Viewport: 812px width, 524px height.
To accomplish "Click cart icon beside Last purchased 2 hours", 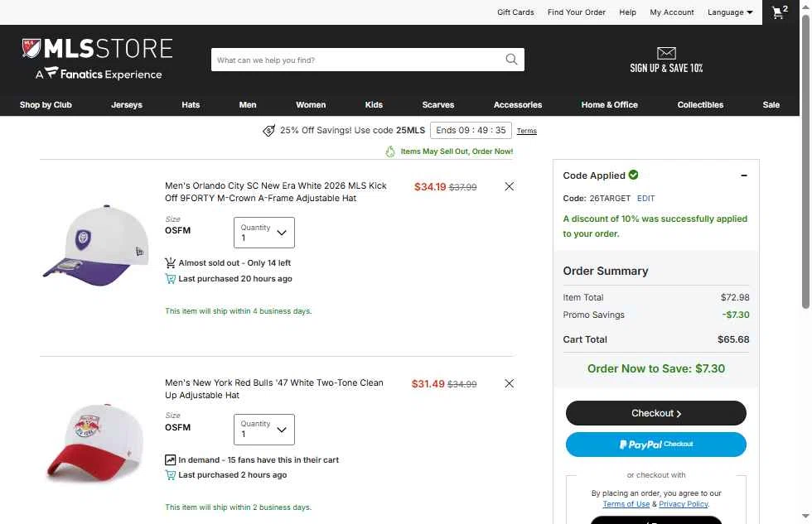I will point(170,475).
